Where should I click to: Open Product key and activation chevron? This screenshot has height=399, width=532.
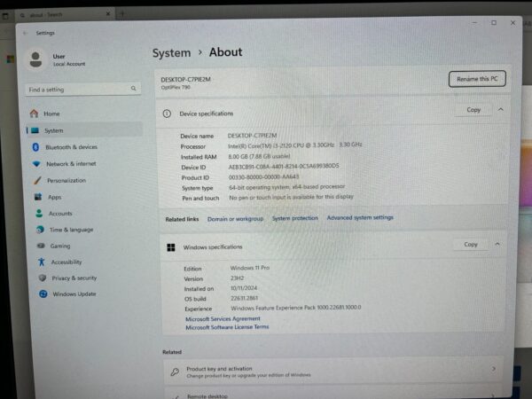point(493,369)
